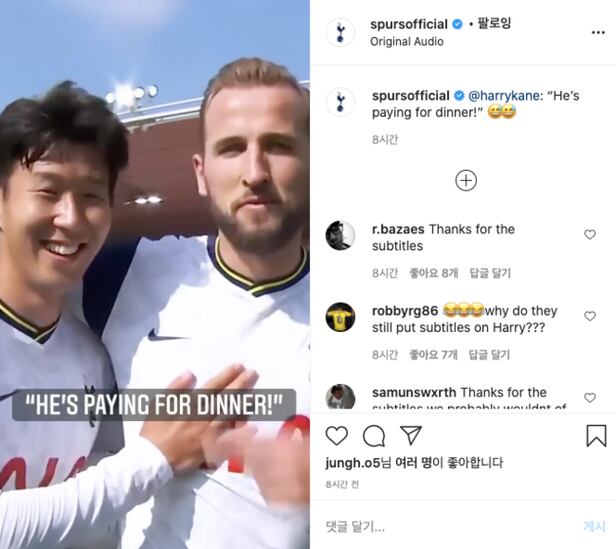Open spursofficial profile avatar in header
Viewport: 616px width, 549px height.
[x=340, y=32]
